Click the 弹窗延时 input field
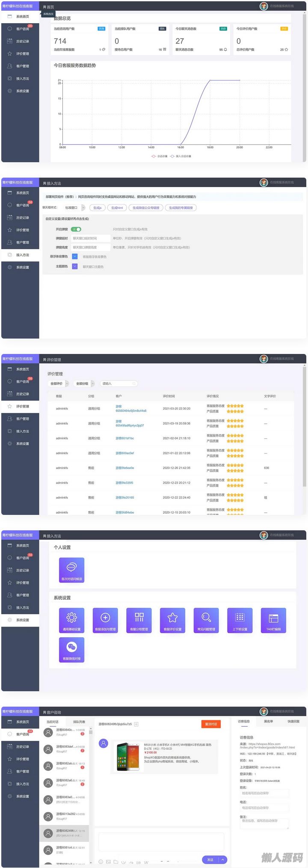308x868 pixels. 90,238
